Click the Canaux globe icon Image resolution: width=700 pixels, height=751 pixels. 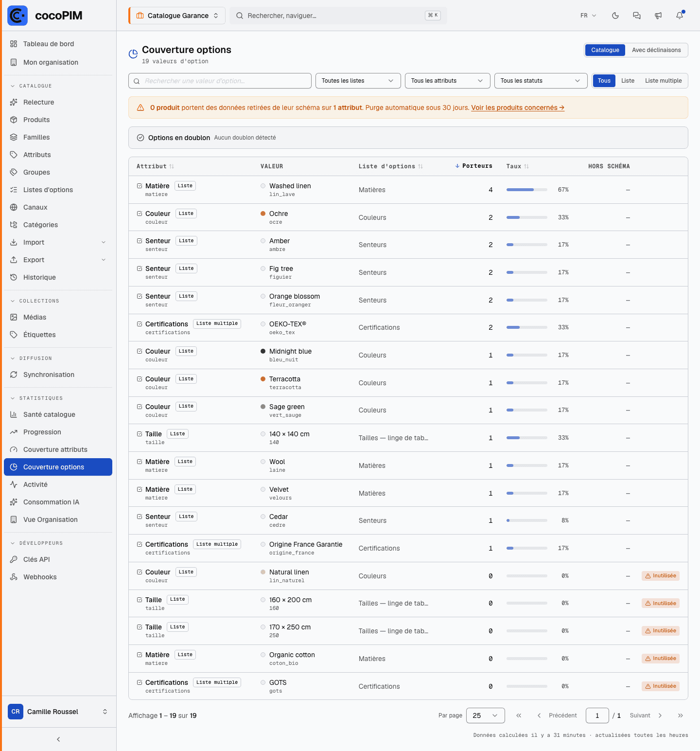(x=14, y=207)
